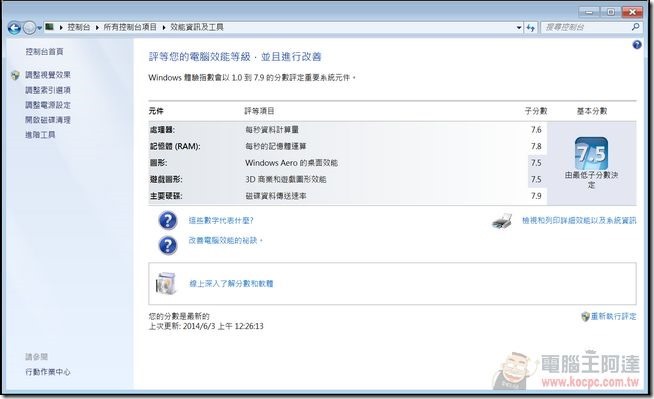Close the window with the red X
This screenshot has width=654, height=399.
click(x=632, y=12)
